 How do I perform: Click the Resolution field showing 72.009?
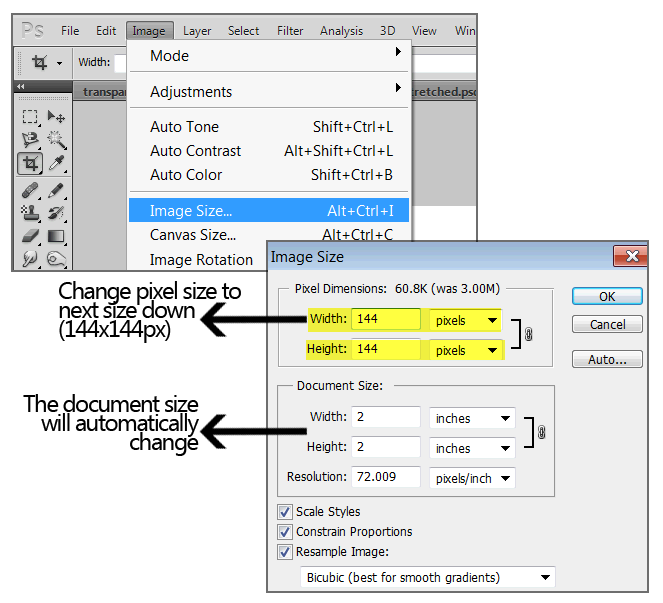(386, 477)
